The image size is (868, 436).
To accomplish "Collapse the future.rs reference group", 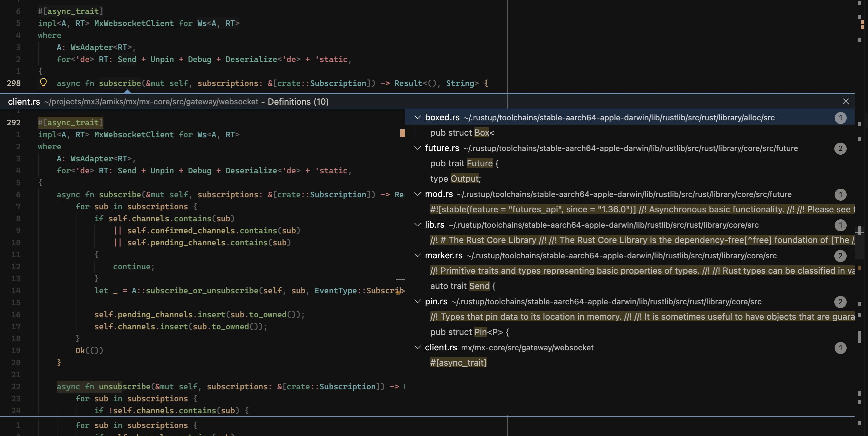I will tap(418, 148).
